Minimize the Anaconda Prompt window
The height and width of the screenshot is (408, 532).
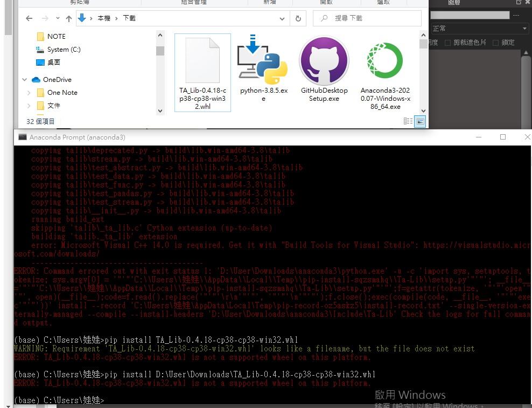479,137
